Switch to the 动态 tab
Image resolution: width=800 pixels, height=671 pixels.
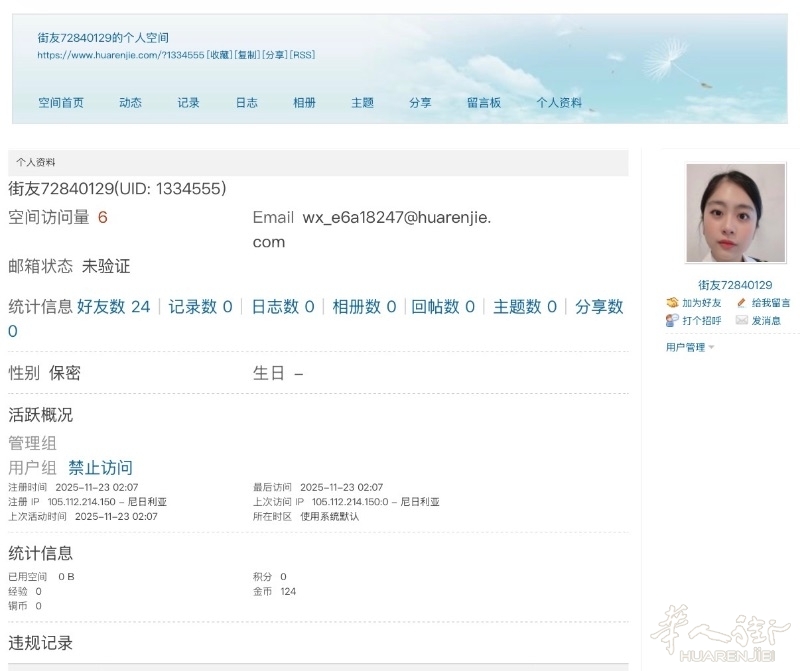click(x=130, y=102)
